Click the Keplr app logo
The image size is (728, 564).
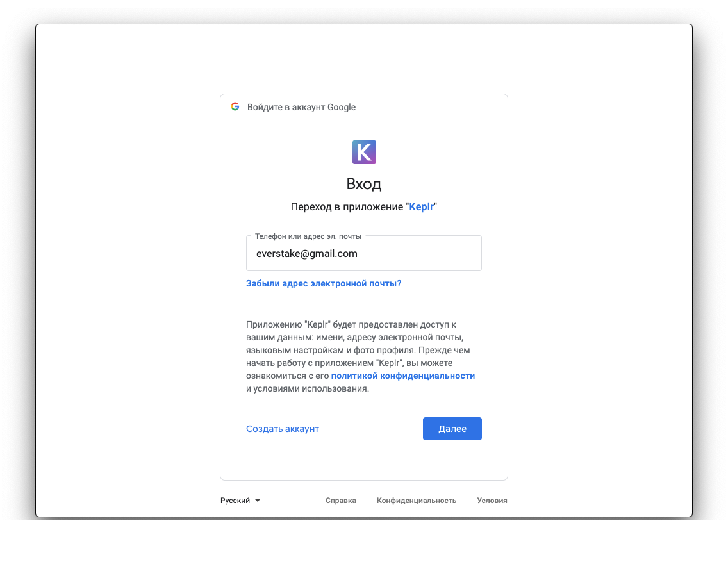pyautogui.click(x=364, y=153)
